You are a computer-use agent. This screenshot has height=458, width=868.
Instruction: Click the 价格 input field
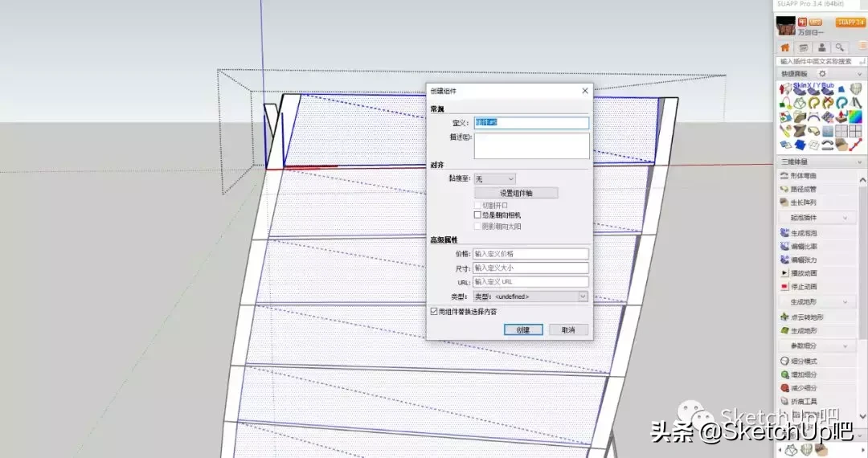click(530, 254)
